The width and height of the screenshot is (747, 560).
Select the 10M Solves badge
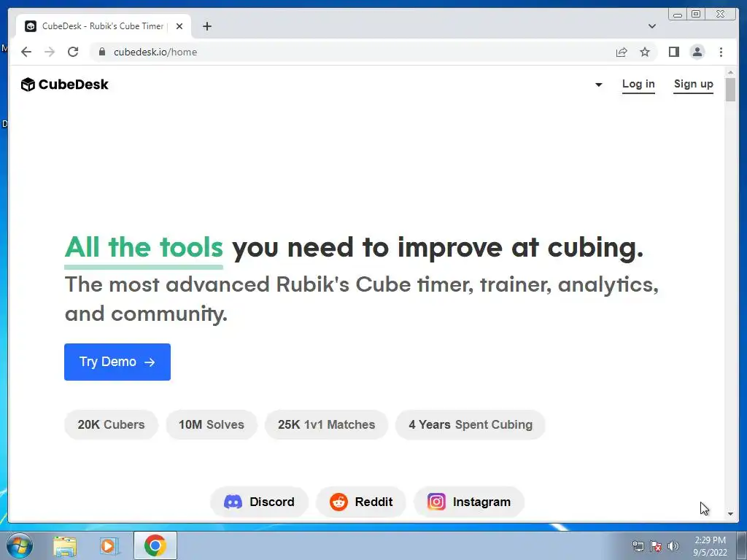pos(211,424)
